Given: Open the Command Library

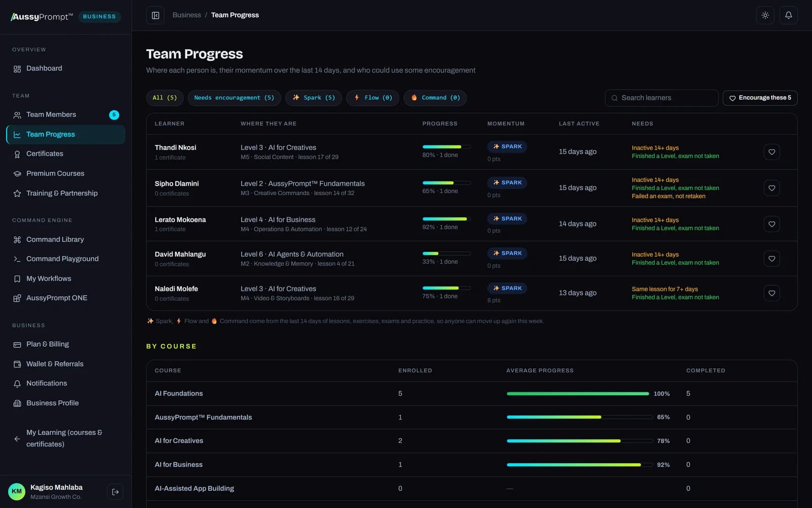Looking at the screenshot, I should pyautogui.click(x=65, y=240).
